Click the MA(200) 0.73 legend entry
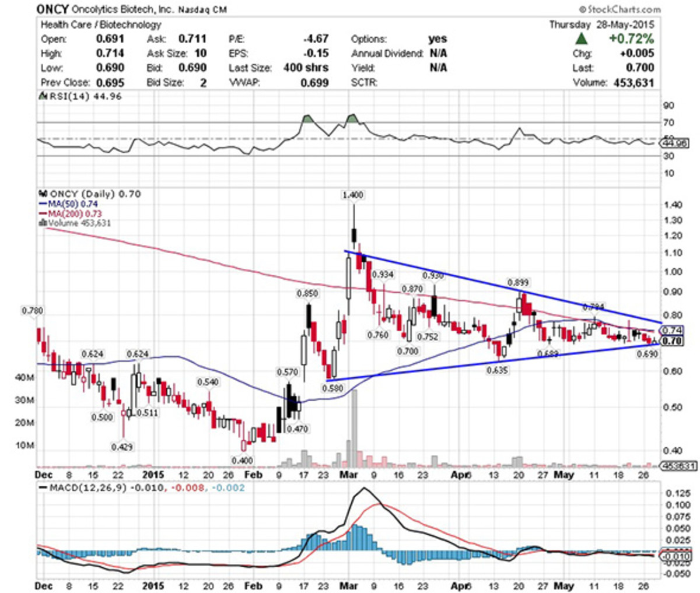This screenshot has height=593, width=700. 74,213
